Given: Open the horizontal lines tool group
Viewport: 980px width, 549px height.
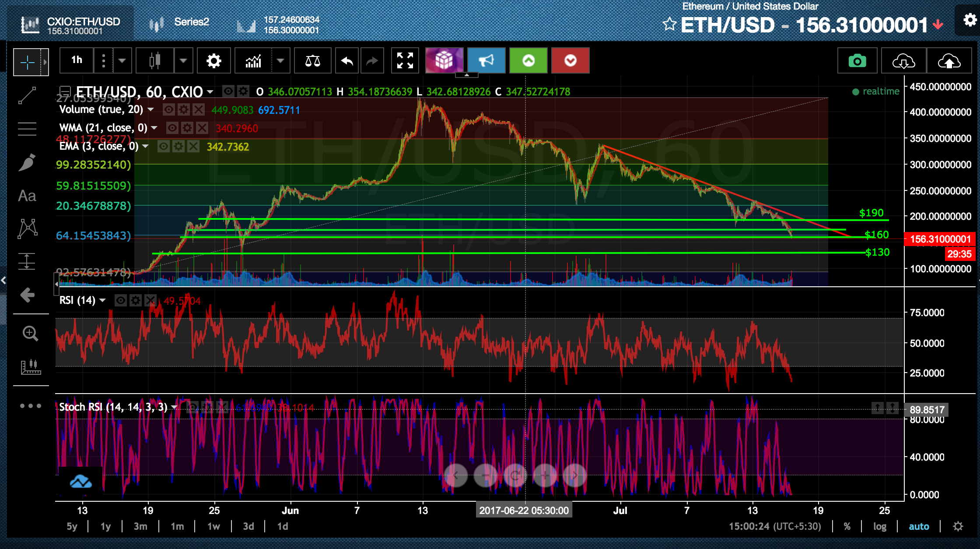Looking at the screenshot, I should 27,129.
